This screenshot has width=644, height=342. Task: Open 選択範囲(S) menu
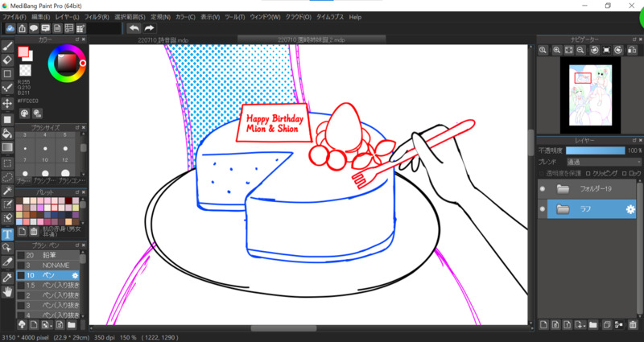(x=130, y=17)
